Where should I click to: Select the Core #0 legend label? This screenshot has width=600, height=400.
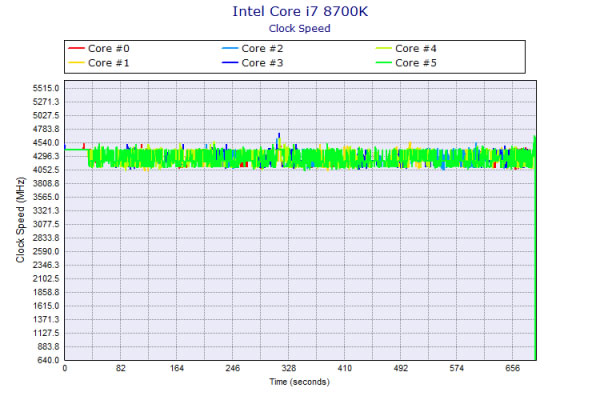pyautogui.click(x=109, y=49)
